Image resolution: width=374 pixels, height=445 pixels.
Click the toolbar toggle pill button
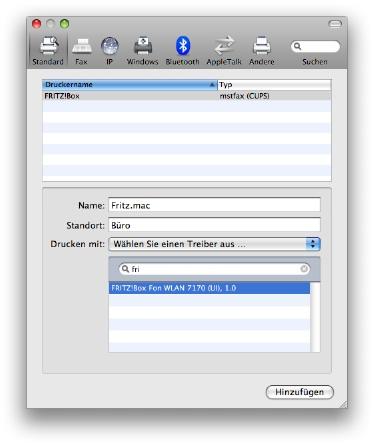click(335, 24)
